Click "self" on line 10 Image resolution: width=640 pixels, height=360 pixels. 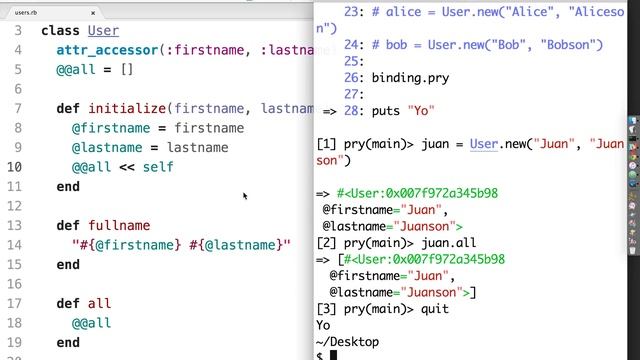[x=158, y=167]
